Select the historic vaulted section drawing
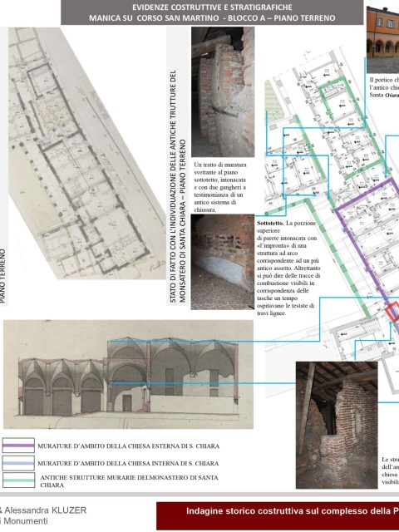This screenshot has height=532, width=399. [128, 374]
